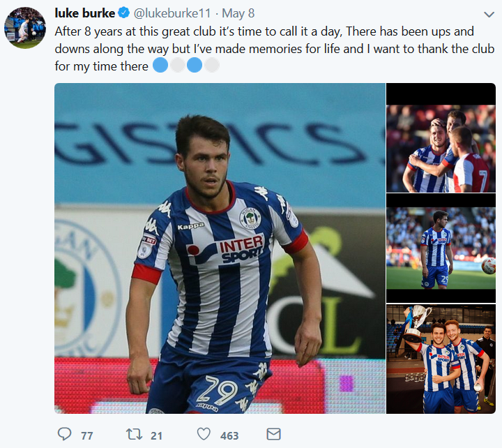Screen dimensions: 502x448
Task: Open the thumbnail of player standing on pitch
Action: 441,248
